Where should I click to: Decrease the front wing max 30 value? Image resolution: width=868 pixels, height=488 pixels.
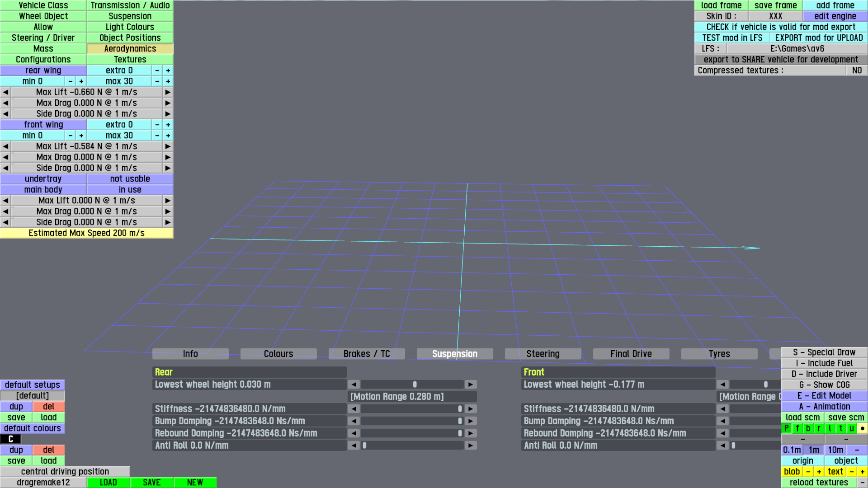157,136
